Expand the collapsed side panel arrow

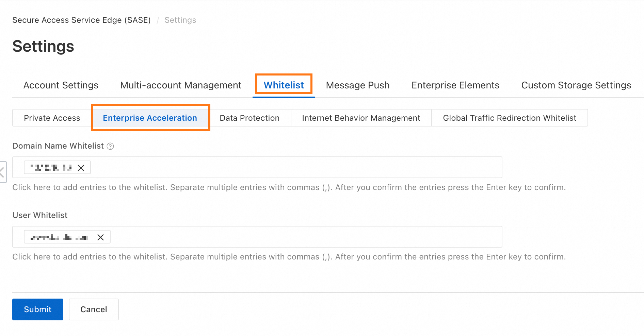coord(2,172)
